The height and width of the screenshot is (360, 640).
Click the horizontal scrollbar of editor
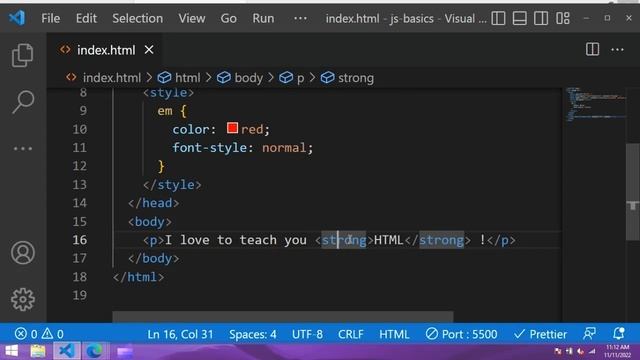point(283,316)
